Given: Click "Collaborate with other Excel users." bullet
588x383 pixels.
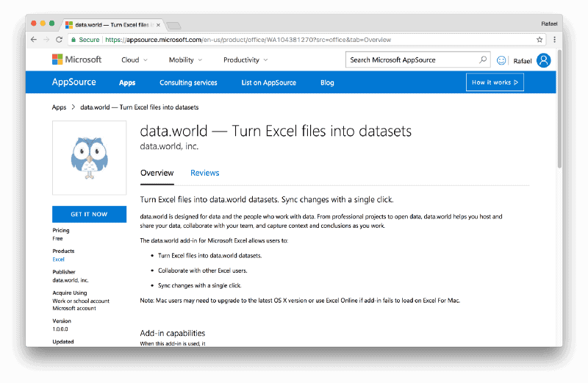Looking at the screenshot, I should click(203, 271).
